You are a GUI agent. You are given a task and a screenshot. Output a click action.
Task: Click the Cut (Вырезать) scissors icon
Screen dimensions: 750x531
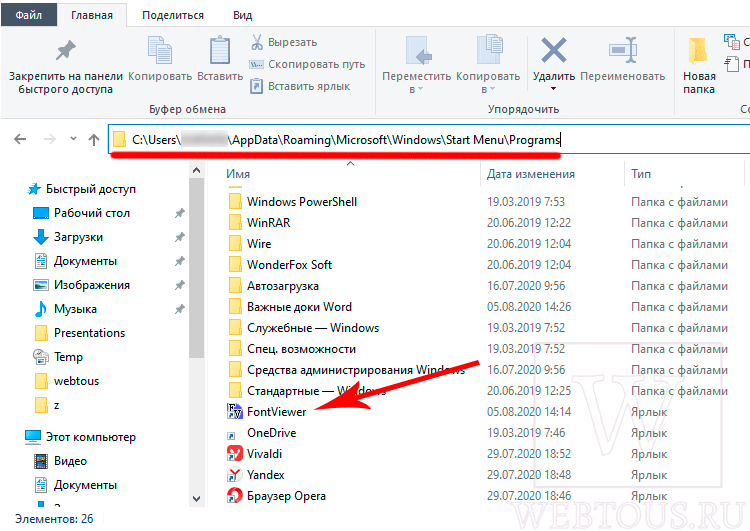click(257, 42)
